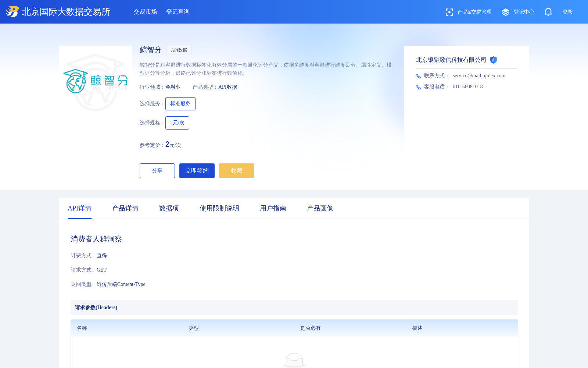Click the 登记中心 layers icon
The image size is (588, 368).
(506, 12)
